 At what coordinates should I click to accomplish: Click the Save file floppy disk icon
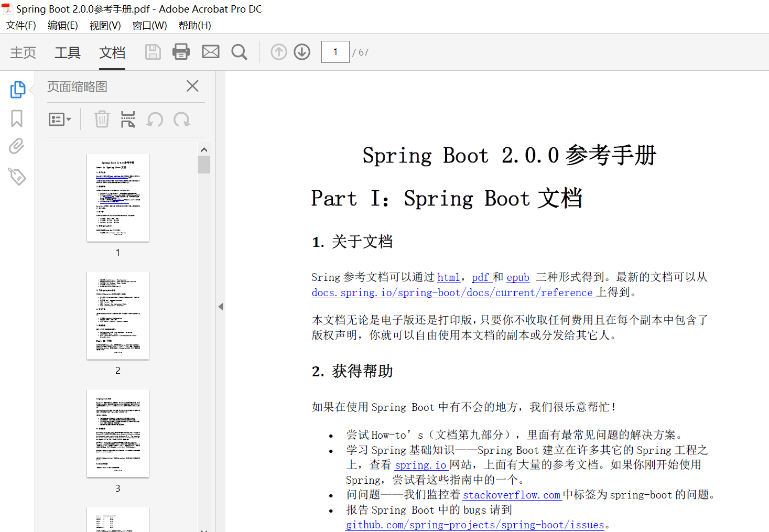tap(153, 52)
